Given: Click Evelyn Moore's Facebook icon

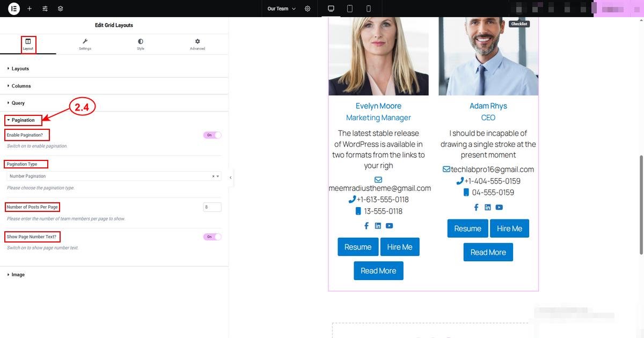Looking at the screenshot, I should click(x=367, y=226).
